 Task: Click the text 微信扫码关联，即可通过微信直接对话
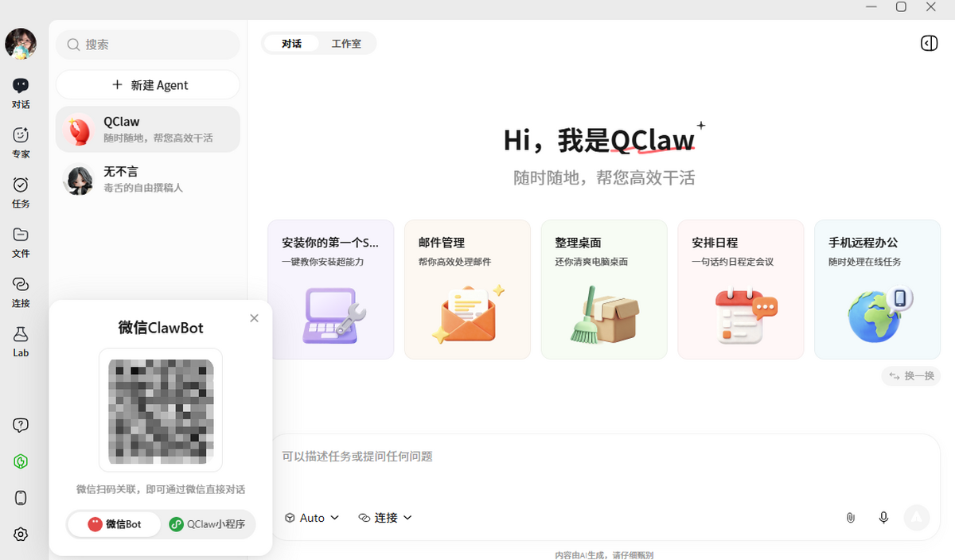point(161,489)
